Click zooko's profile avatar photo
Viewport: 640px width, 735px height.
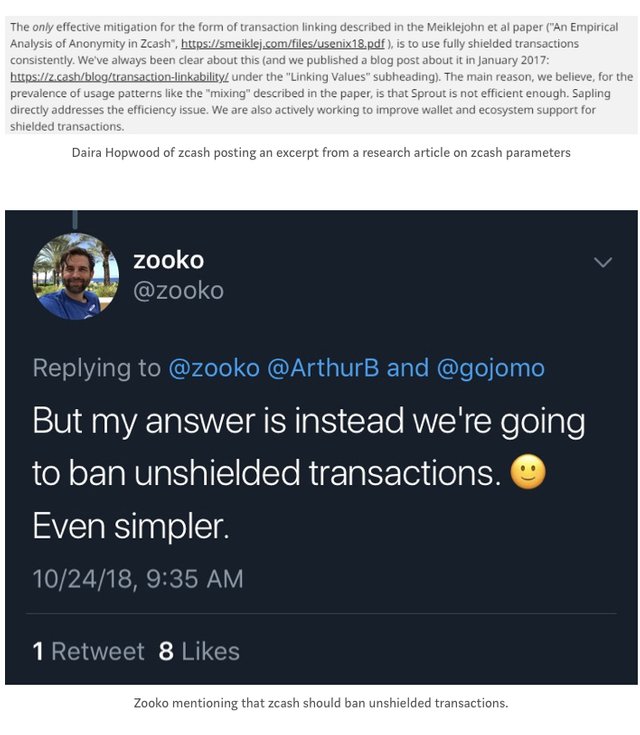[x=75, y=276]
